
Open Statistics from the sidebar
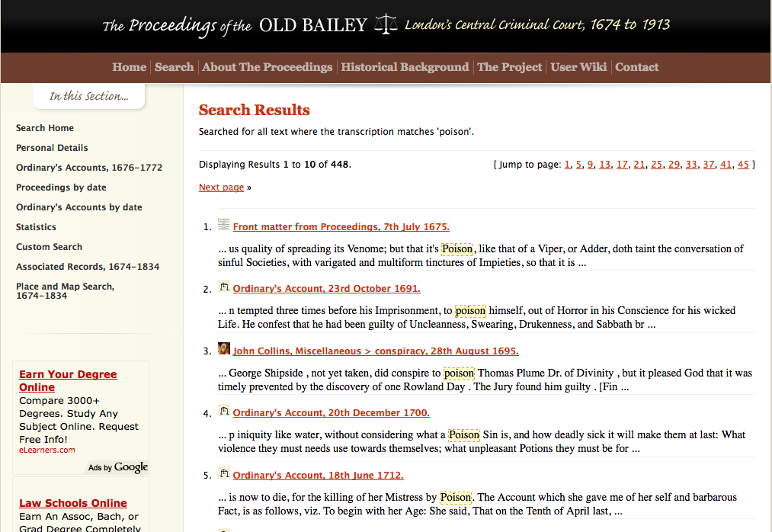click(36, 227)
